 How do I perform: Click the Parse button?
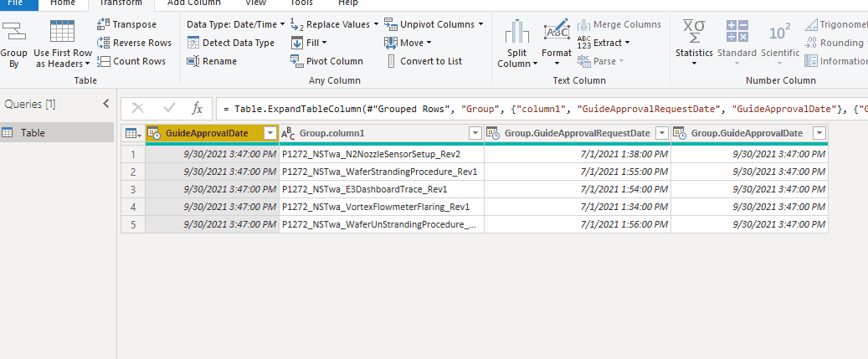coord(601,61)
